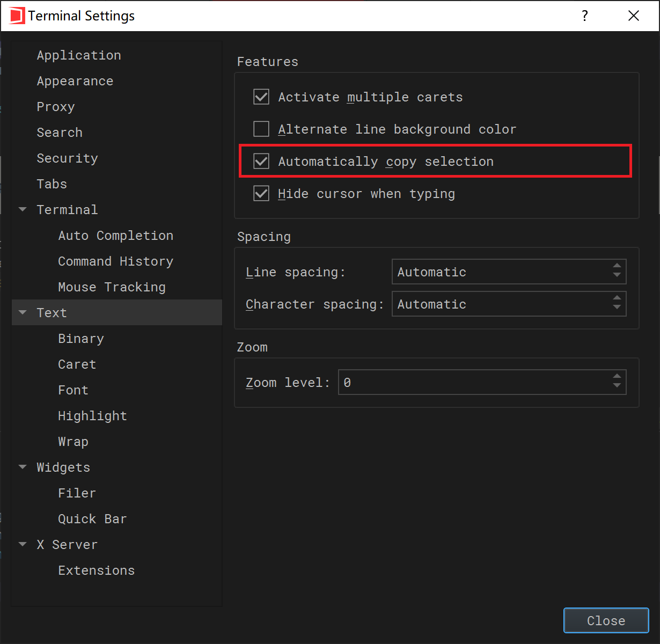Open X Server Extensions settings
The image size is (660, 644).
(x=97, y=570)
